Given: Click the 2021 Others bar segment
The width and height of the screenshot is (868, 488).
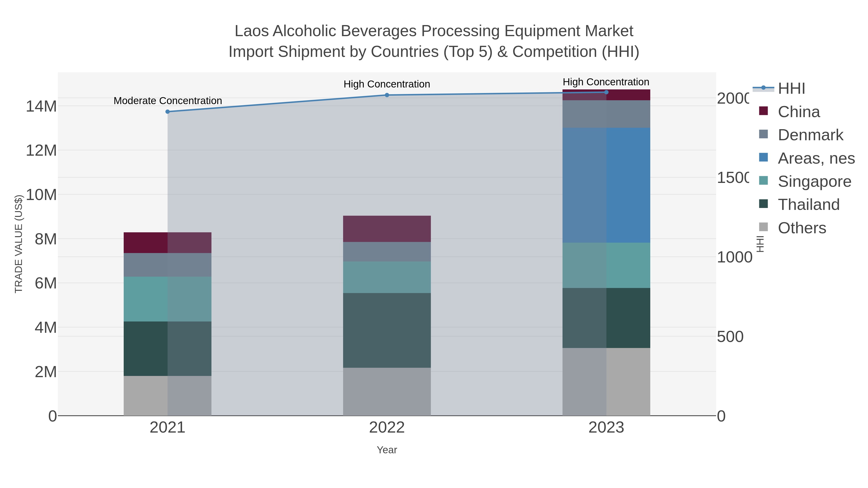Looking at the screenshot, I should [168, 396].
